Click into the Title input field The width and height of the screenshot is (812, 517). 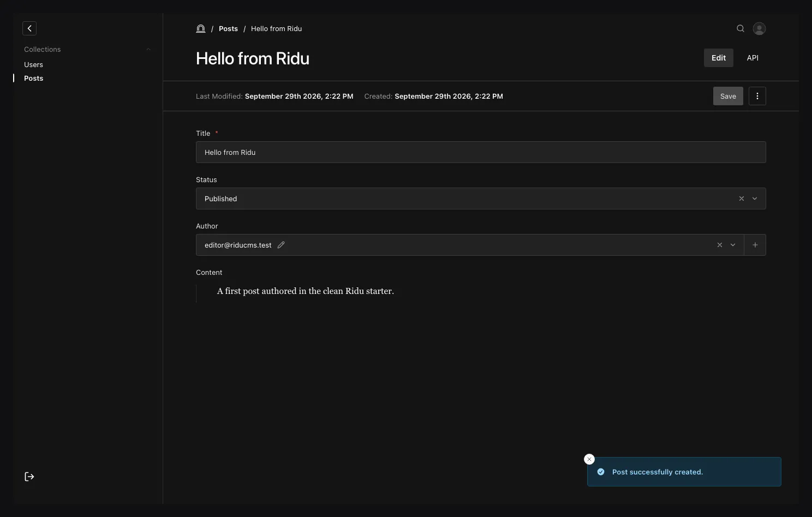pos(481,152)
